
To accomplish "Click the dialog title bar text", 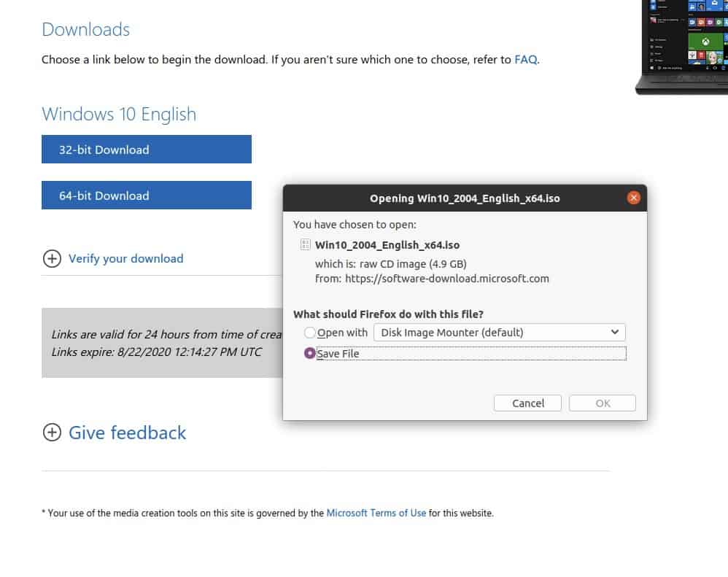I will coord(465,198).
